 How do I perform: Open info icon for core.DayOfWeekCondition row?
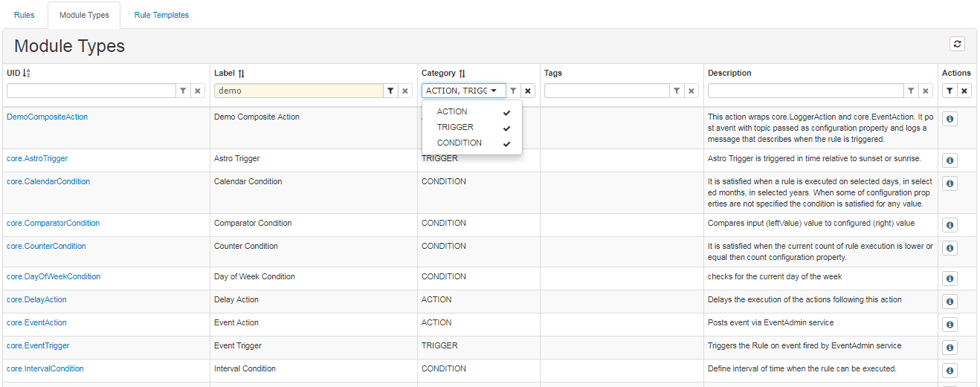point(950,279)
